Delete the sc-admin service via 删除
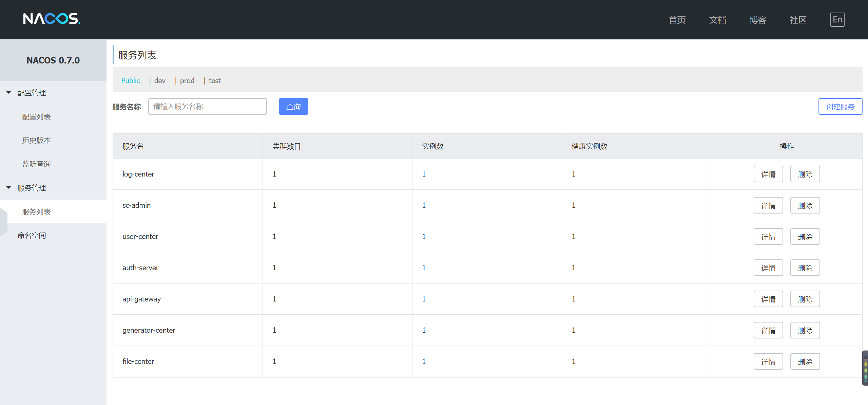This screenshot has height=405, width=868. (805, 205)
